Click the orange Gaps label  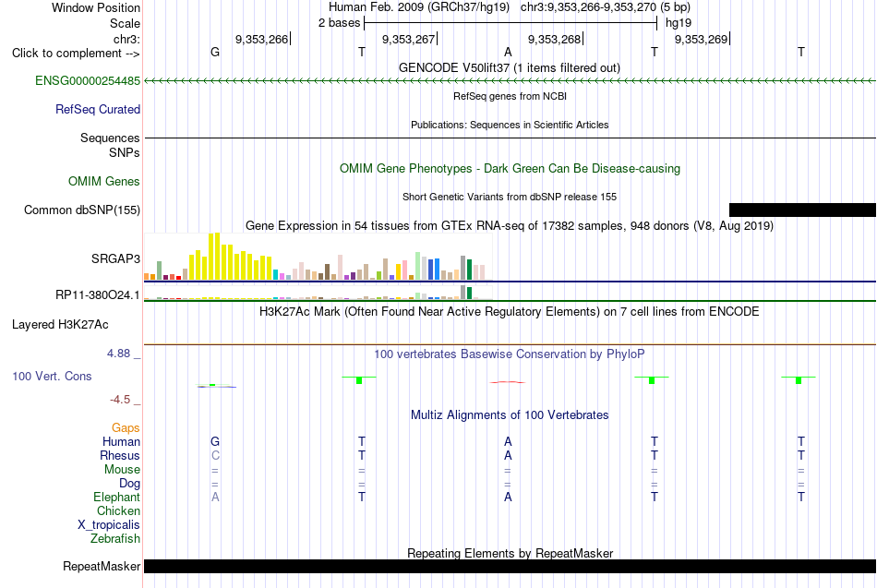point(126,428)
